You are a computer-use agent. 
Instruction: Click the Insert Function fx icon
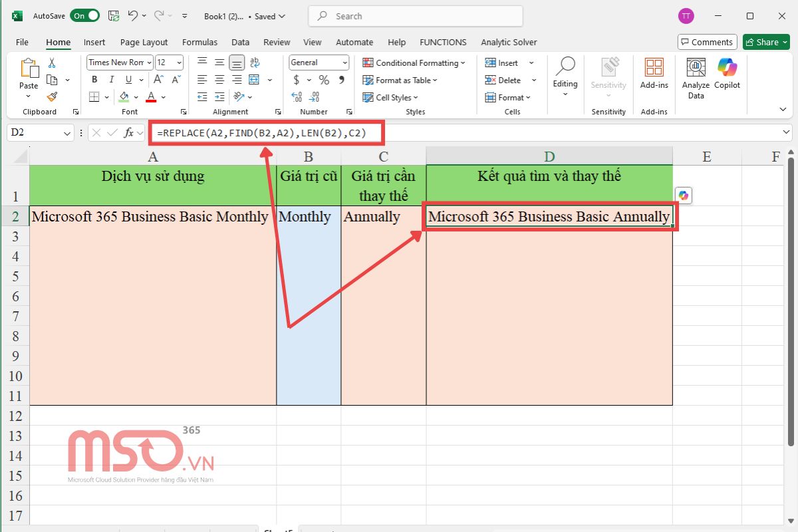click(x=129, y=133)
